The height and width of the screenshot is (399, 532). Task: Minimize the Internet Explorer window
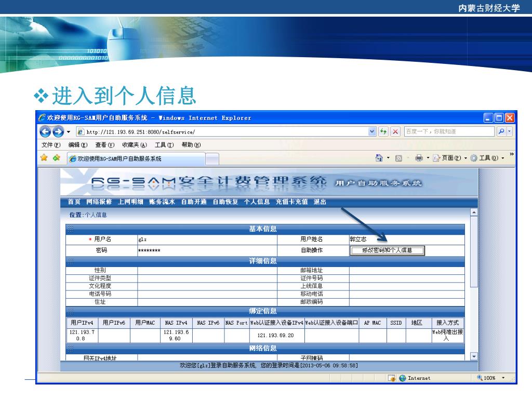[x=488, y=118]
